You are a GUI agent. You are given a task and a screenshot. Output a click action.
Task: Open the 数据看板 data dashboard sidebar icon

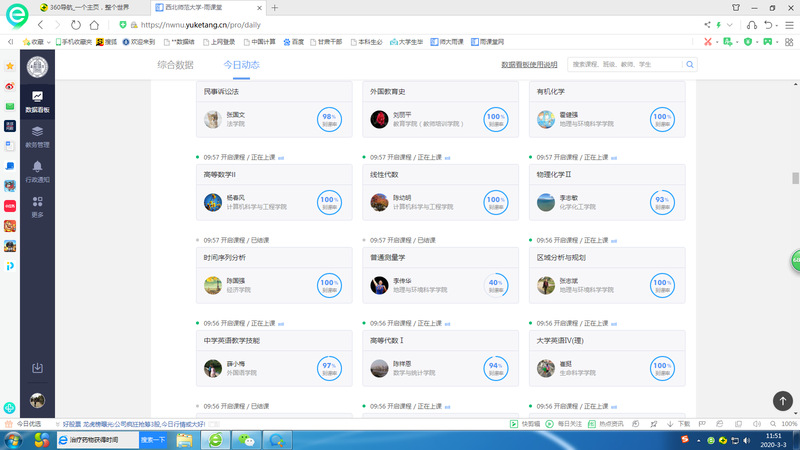pyautogui.click(x=37, y=102)
